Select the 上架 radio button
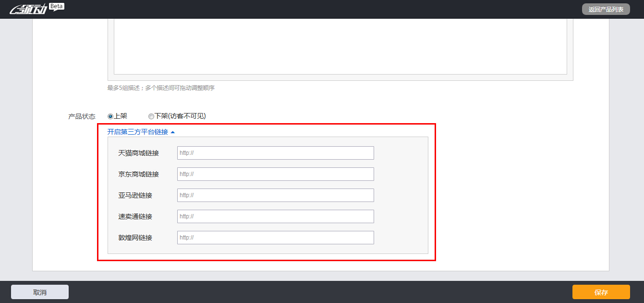This screenshot has width=644, height=303. [x=110, y=116]
